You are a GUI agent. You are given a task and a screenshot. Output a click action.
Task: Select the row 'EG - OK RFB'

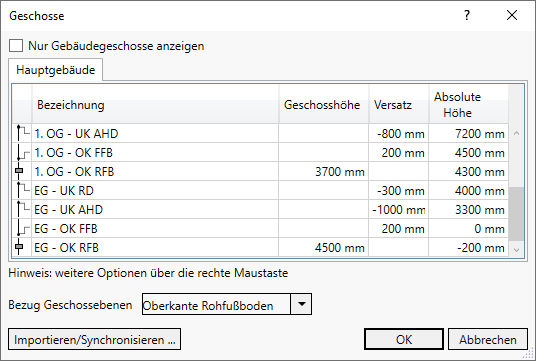[x=260, y=248]
